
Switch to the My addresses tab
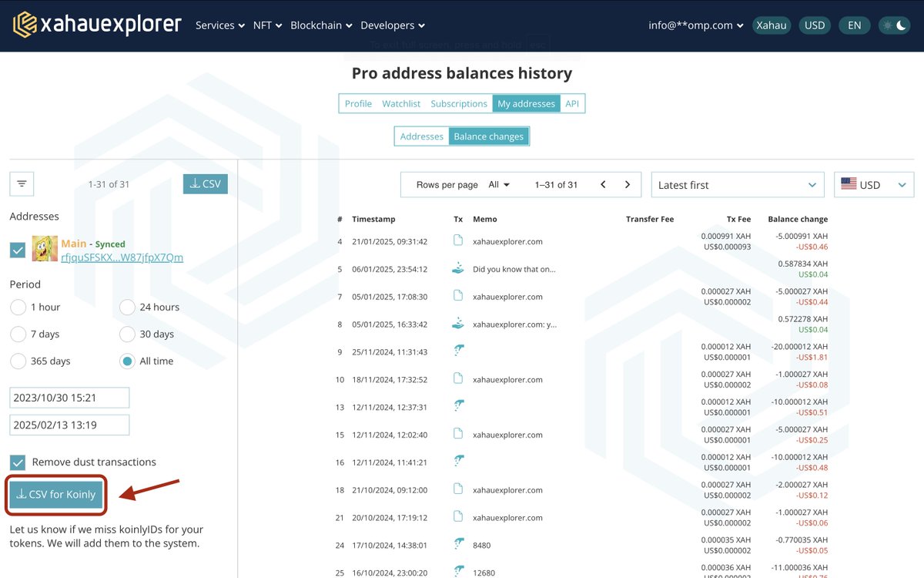click(526, 103)
